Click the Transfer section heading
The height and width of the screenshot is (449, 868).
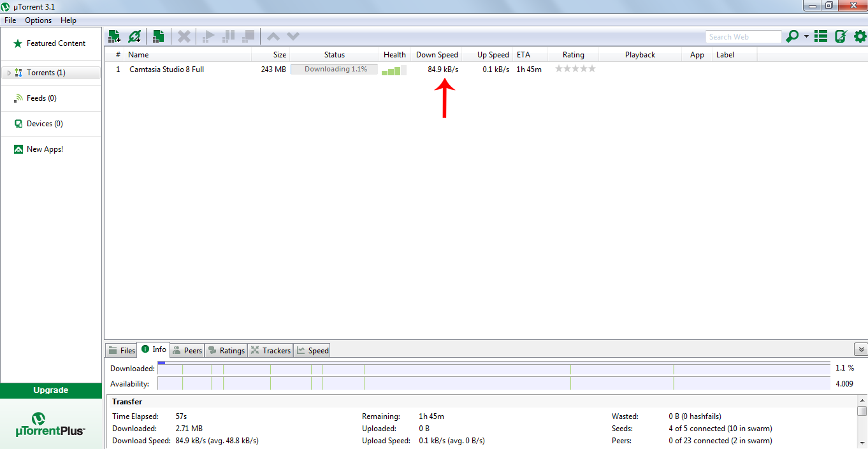coord(127,402)
